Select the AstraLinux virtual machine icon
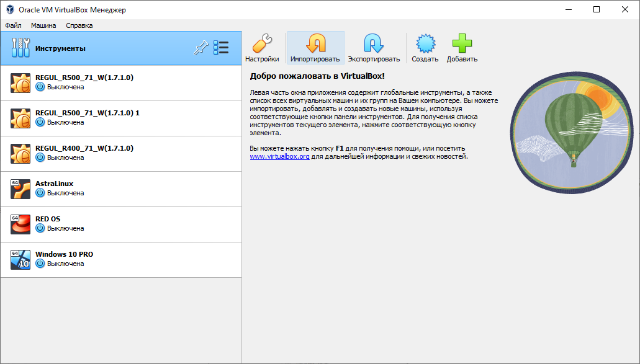 tap(20, 189)
